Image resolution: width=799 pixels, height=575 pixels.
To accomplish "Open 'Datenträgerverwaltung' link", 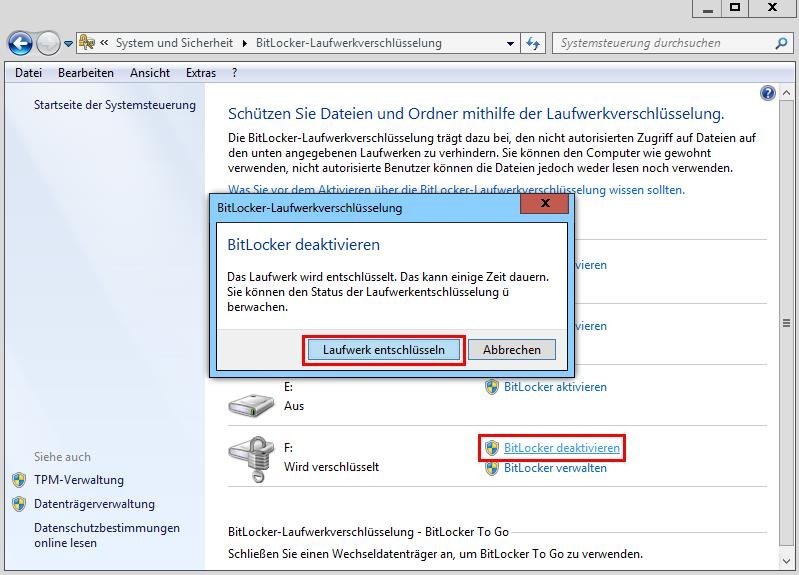I will coord(94,504).
